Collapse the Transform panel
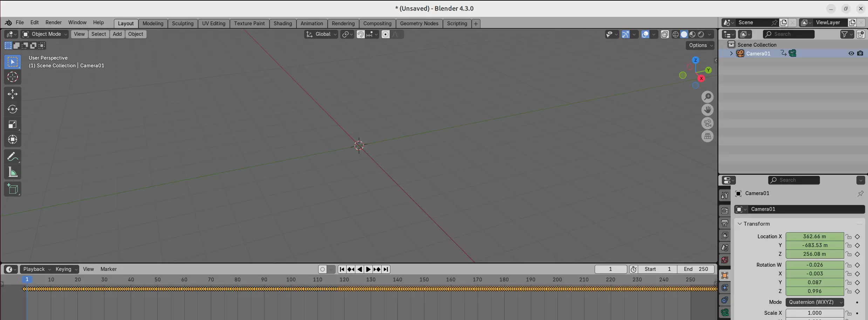Image resolution: width=868 pixels, height=320 pixels. click(x=740, y=224)
